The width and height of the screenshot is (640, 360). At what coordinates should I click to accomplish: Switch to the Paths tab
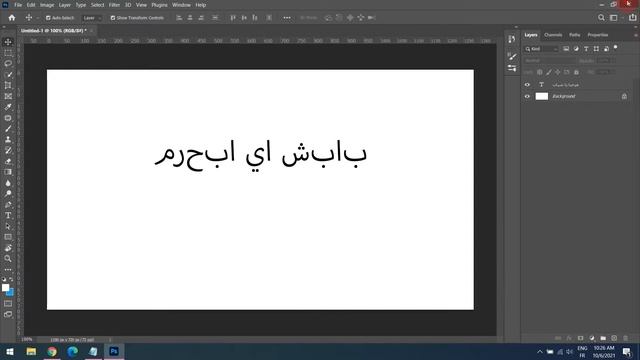tap(575, 35)
